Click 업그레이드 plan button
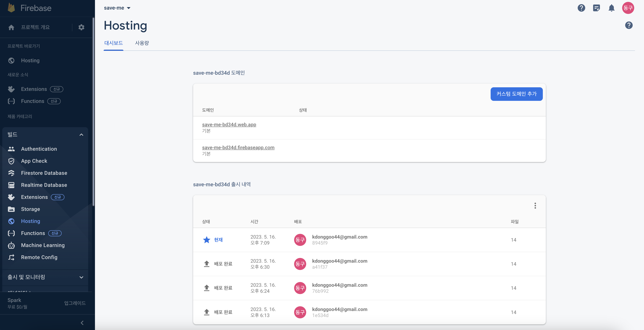Viewport: 644px width, 330px height. click(75, 303)
